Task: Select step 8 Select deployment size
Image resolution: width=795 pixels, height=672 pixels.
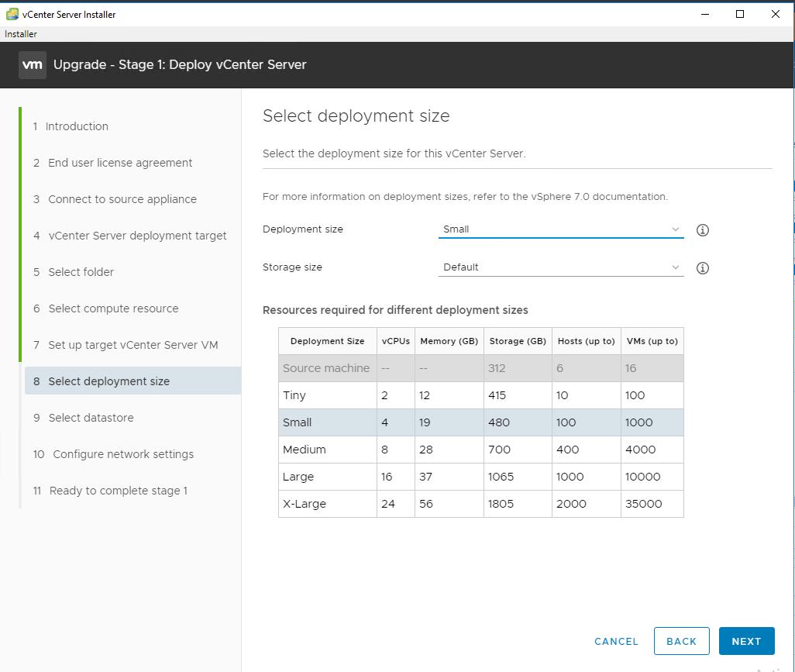Action: [x=132, y=381]
